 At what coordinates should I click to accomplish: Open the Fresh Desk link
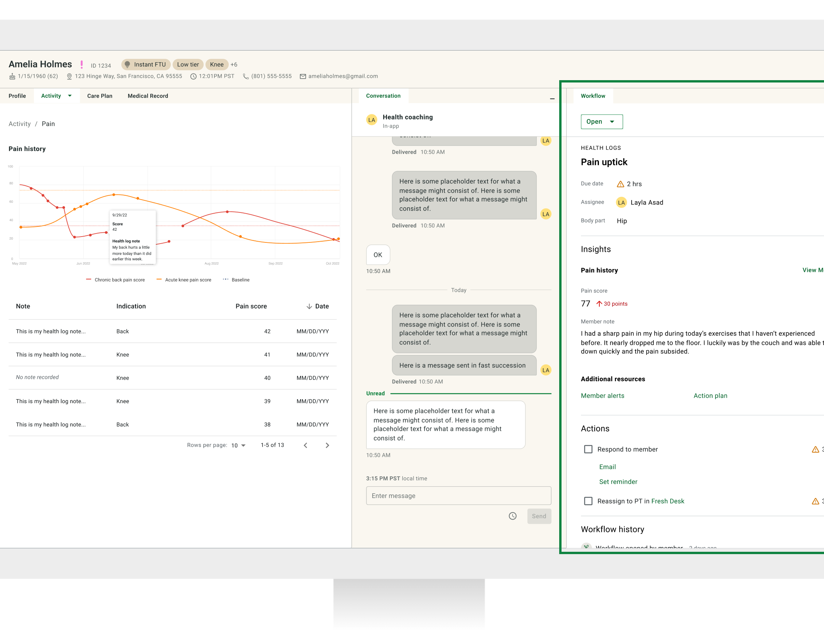(x=668, y=501)
